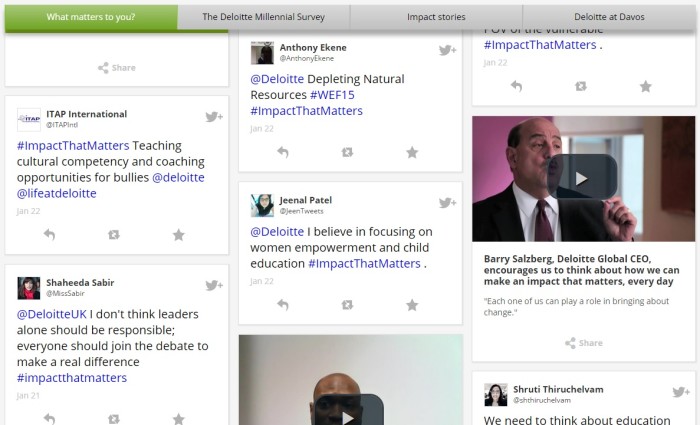Follow Shaheeda Sabir via Twitter icon
The height and width of the screenshot is (425, 700).
[x=214, y=285]
